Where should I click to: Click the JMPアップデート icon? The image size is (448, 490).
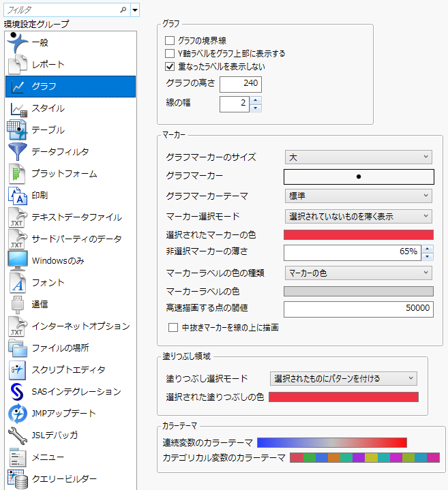(x=18, y=414)
